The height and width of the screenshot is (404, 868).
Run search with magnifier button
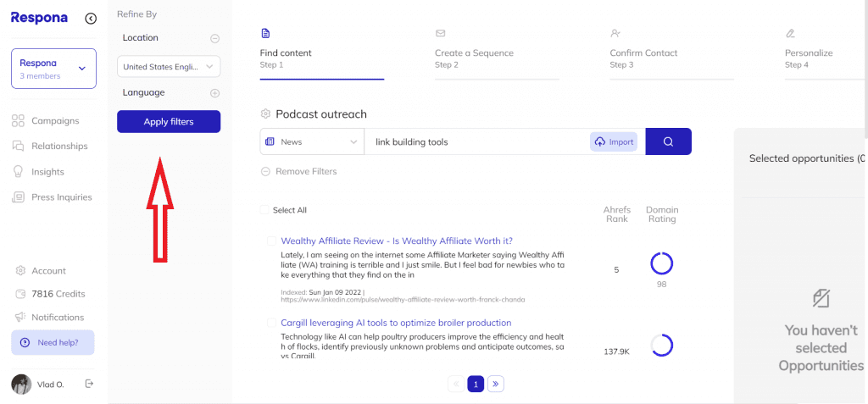(x=668, y=141)
